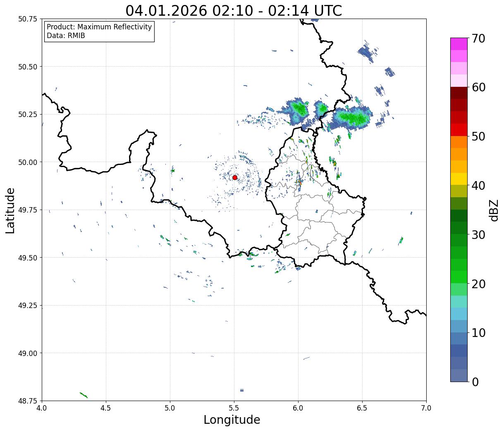Click the colorbar tick label 70
Screen dimensions: 504x430
[x=478, y=38]
